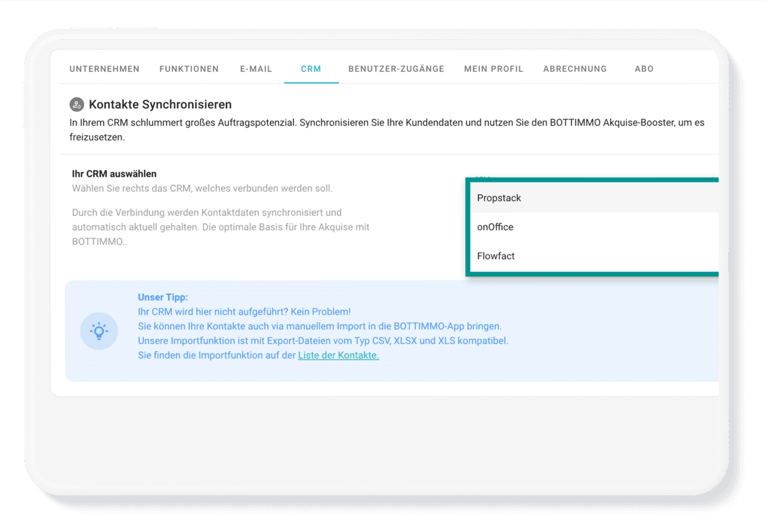Viewport: 769px width, 532px height.
Task: Switch to the UNTERNEHMEN tab
Action: point(105,68)
